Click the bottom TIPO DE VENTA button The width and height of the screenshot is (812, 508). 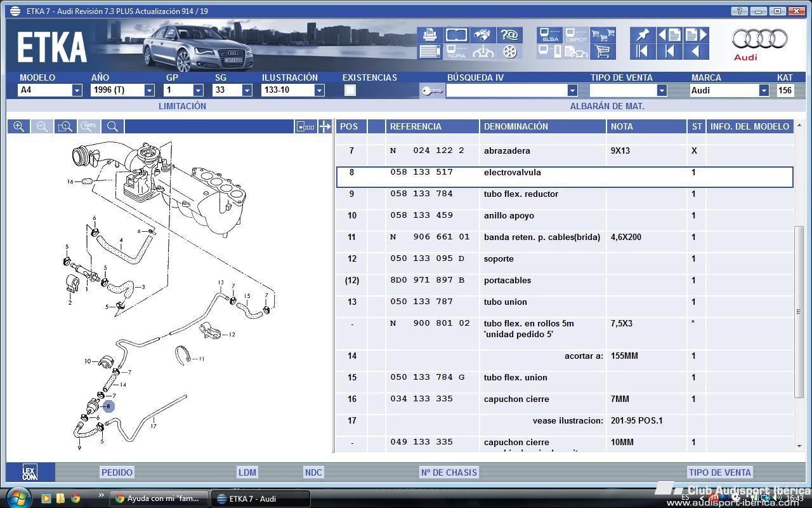point(720,472)
